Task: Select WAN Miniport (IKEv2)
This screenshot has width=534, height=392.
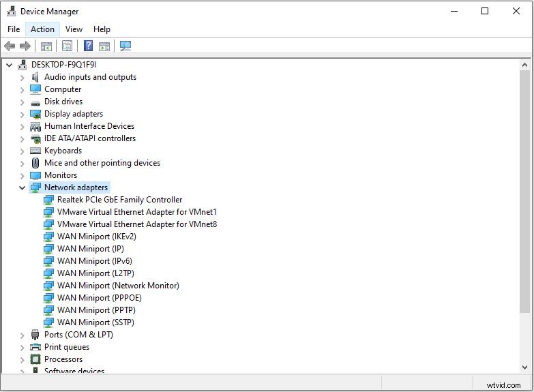Action: pos(97,237)
